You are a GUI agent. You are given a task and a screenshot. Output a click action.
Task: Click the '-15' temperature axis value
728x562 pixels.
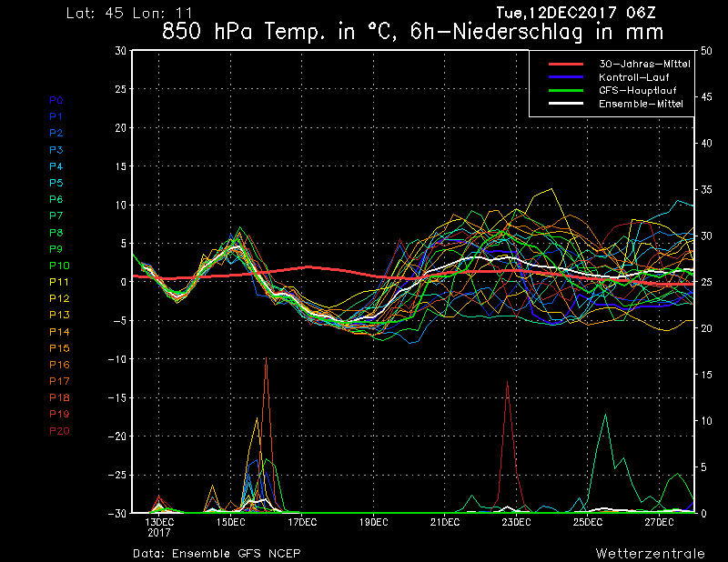tap(116, 397)
